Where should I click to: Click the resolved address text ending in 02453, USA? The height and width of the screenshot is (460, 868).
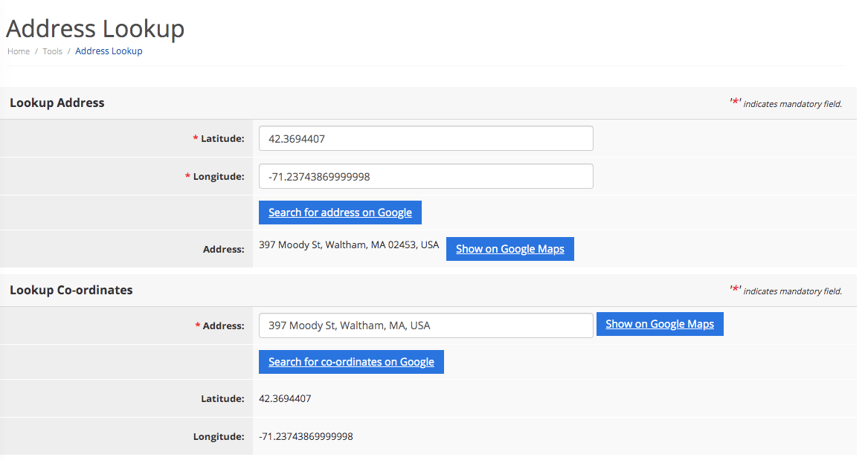[x=349, y=244]
